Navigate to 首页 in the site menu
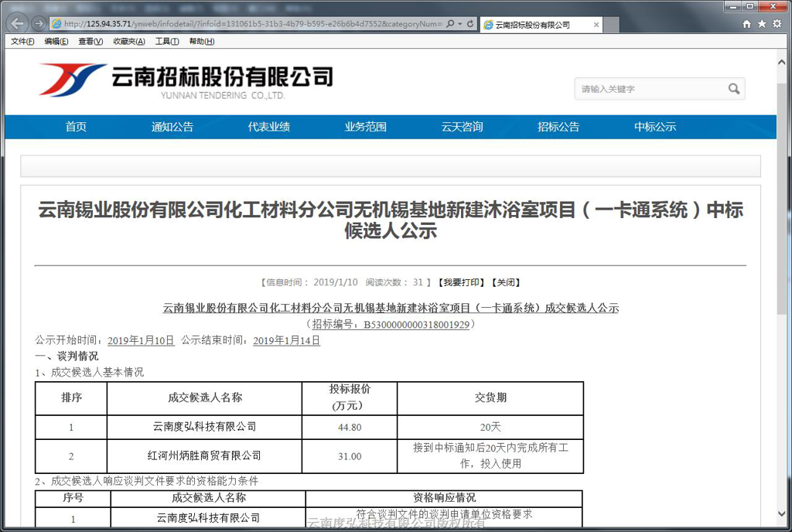Screen dimensions: 792x532 point(76,127)
